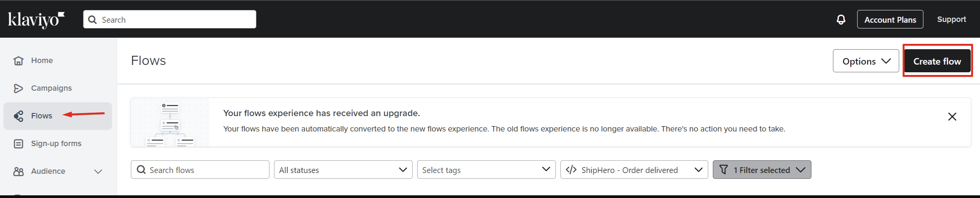
Task: Click the Search flows field
Action: [x=200, y=170]
